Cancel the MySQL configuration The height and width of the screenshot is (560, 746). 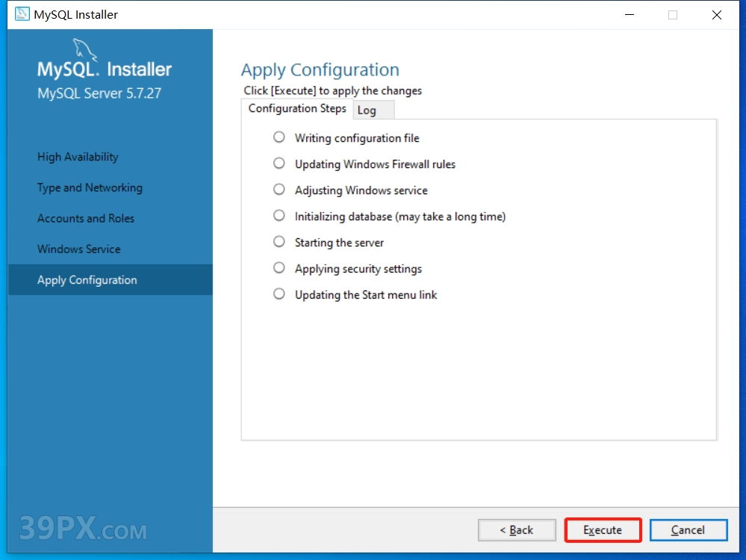688,530
